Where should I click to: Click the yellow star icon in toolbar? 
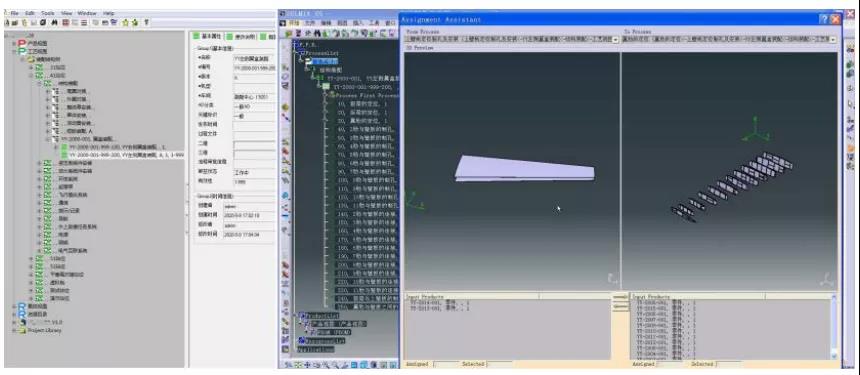click(x=126, y=22)
